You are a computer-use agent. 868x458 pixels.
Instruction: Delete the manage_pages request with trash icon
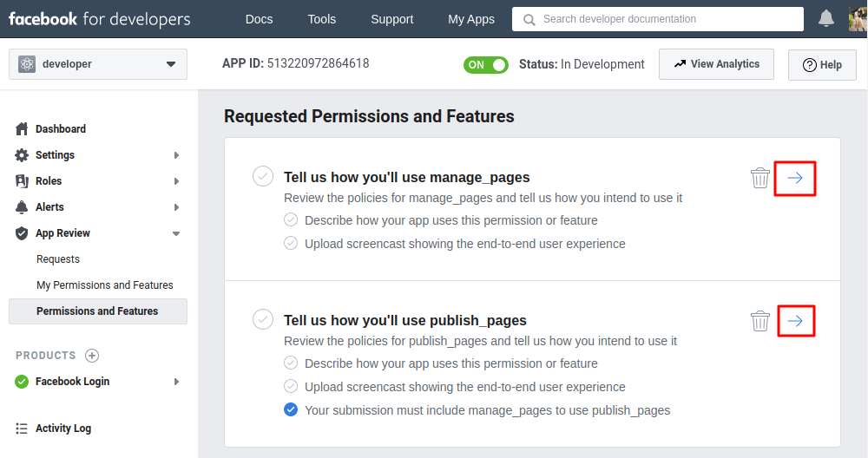coord(760,178)
